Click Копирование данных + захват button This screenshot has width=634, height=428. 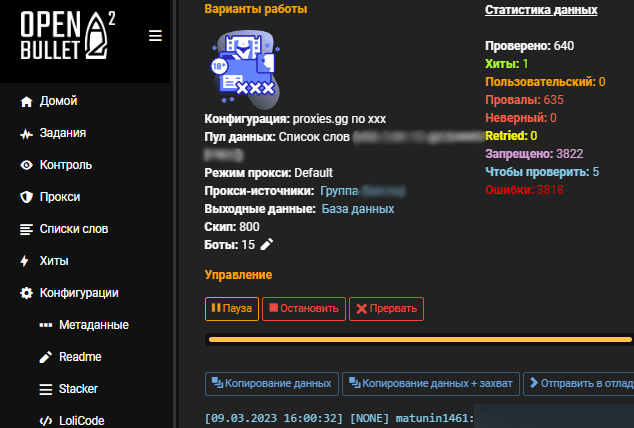431,384
